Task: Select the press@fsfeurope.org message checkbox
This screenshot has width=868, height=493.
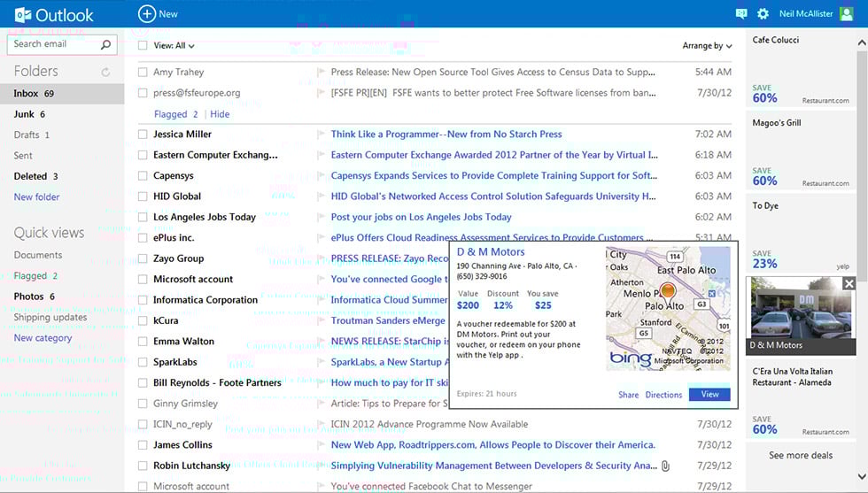Action: [143, 93]
